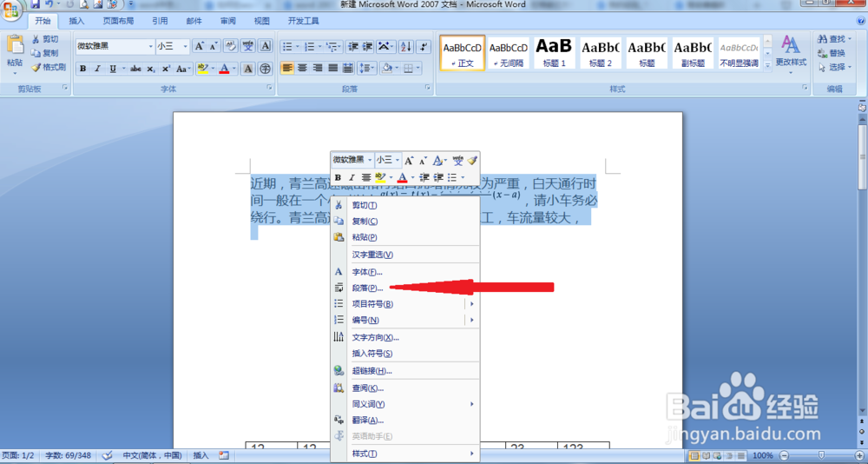Adjust the zoom slider in status bar
The image size is (868, 464).
pos(820,455)
